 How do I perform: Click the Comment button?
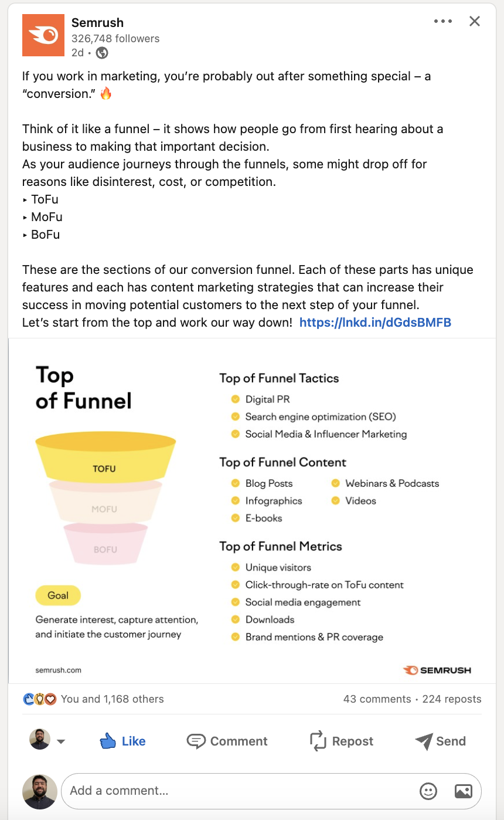pos(227,741)
